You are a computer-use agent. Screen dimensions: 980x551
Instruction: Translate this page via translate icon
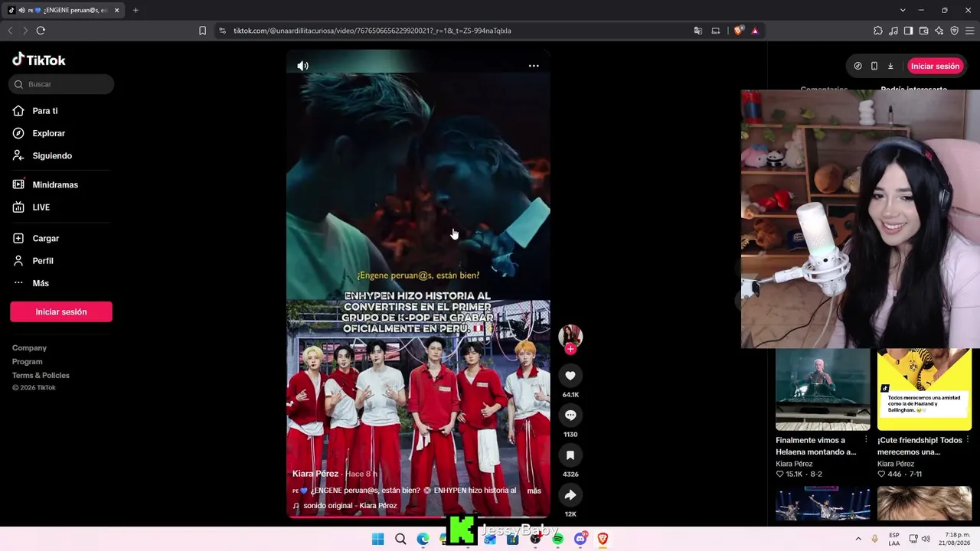698,31
